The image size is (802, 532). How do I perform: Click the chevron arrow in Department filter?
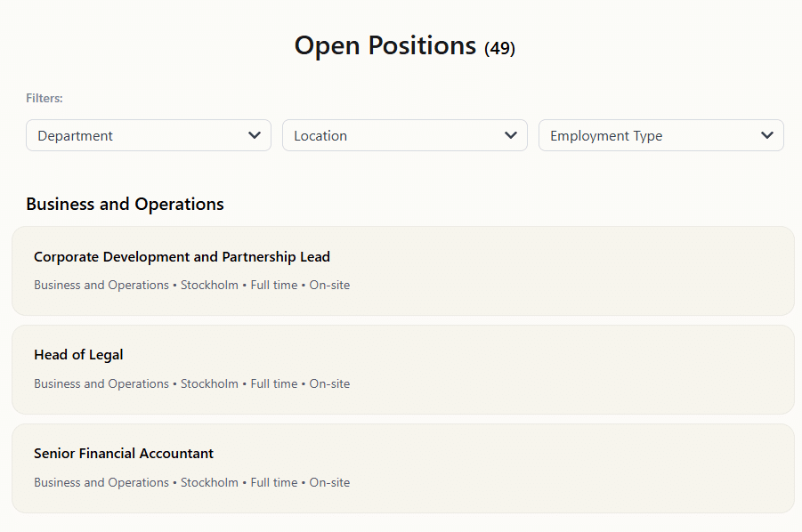click(x=255, y=135)
